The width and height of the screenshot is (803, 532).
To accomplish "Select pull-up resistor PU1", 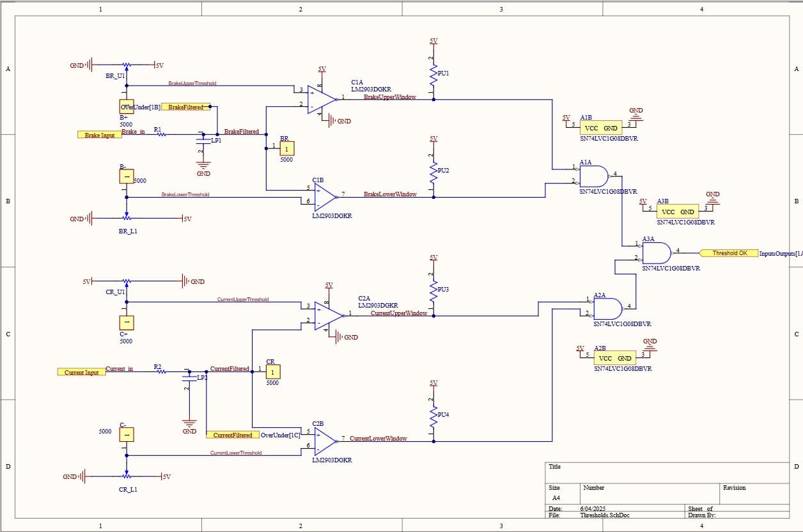I will (433, 74).
